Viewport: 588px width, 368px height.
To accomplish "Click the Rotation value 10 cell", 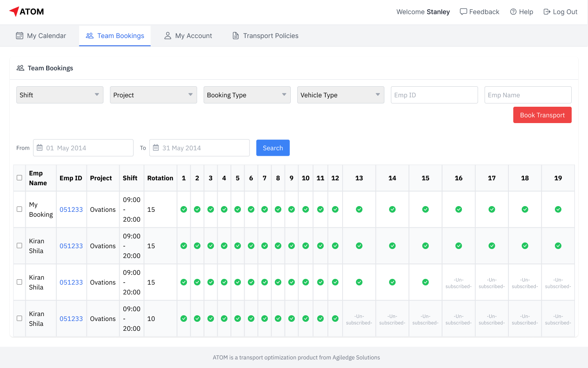I will pyautogui.click(x=160, y=319).
